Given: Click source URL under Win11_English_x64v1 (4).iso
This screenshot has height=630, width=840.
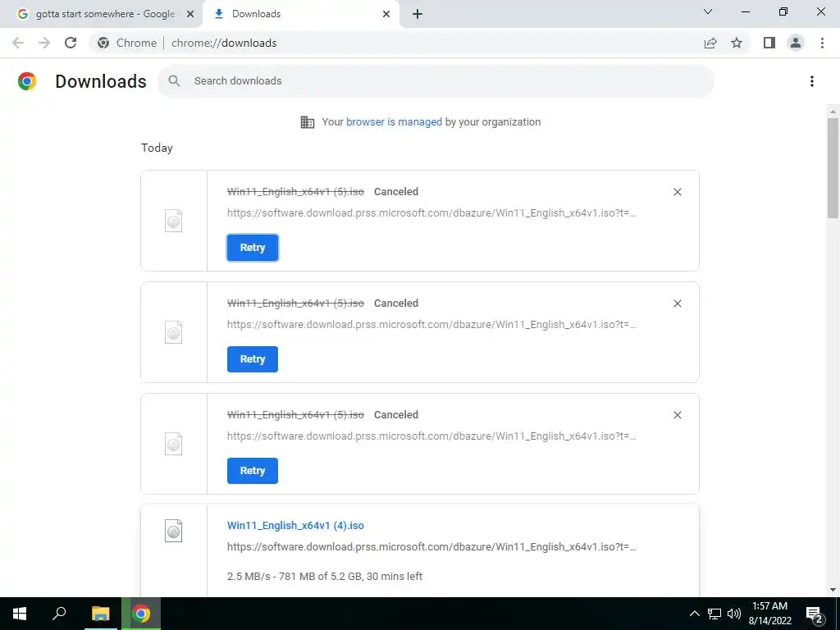Looking at the screenshot, I should (431, 546).
